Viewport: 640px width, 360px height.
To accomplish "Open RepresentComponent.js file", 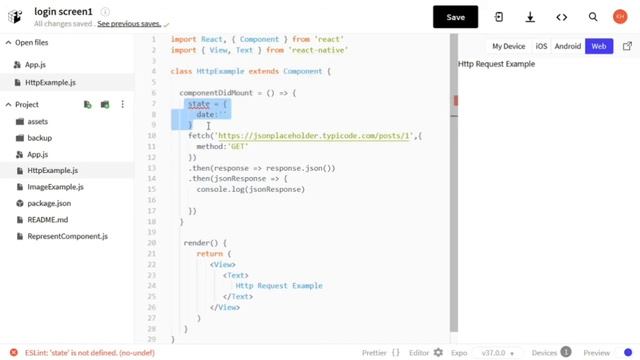I will pyautogui.click(x=67, y=236).
